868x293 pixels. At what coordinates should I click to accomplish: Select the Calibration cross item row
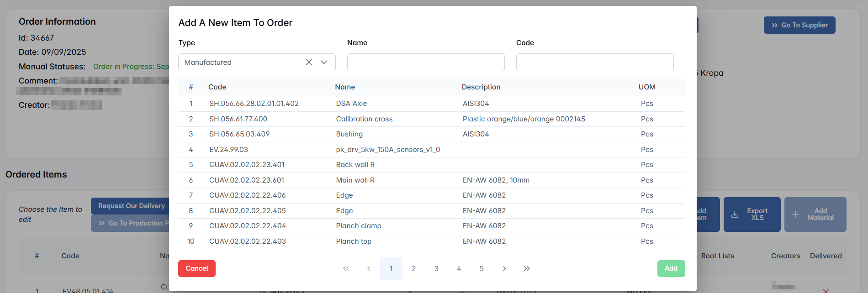(364, 119)
